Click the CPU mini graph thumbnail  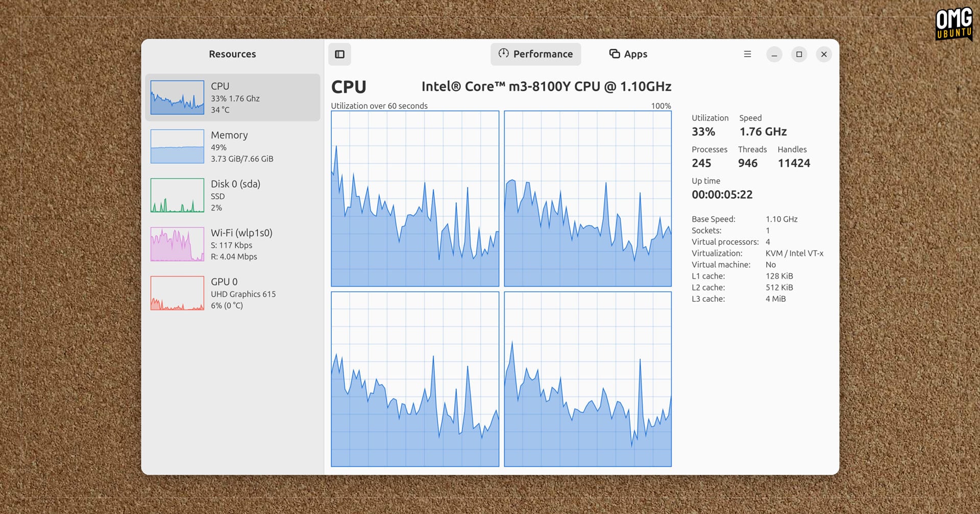pos(177,97)
